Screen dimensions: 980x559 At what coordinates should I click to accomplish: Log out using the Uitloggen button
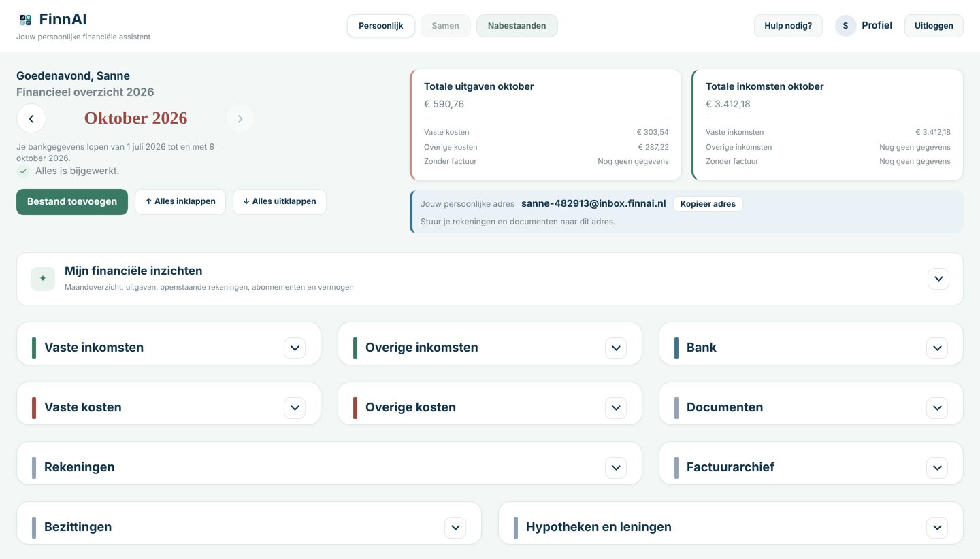pyautogui.click(x=934, y=26)
